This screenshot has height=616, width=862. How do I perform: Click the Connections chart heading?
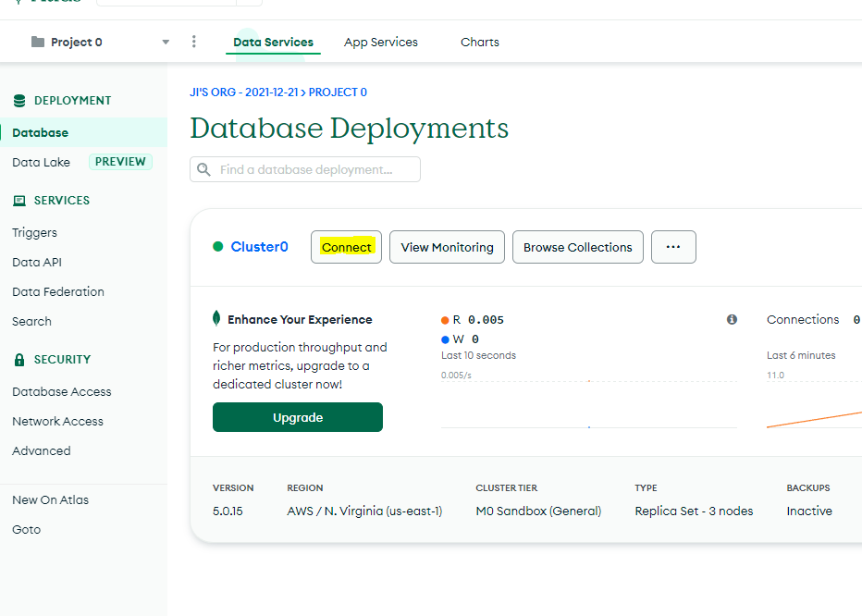click(803, 319)
